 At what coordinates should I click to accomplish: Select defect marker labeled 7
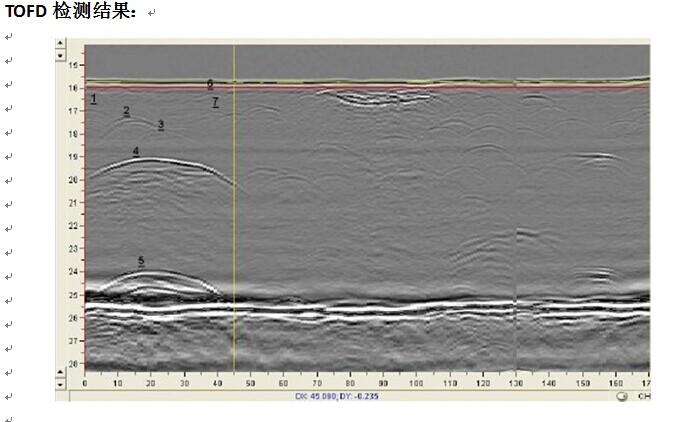(215, 102)
